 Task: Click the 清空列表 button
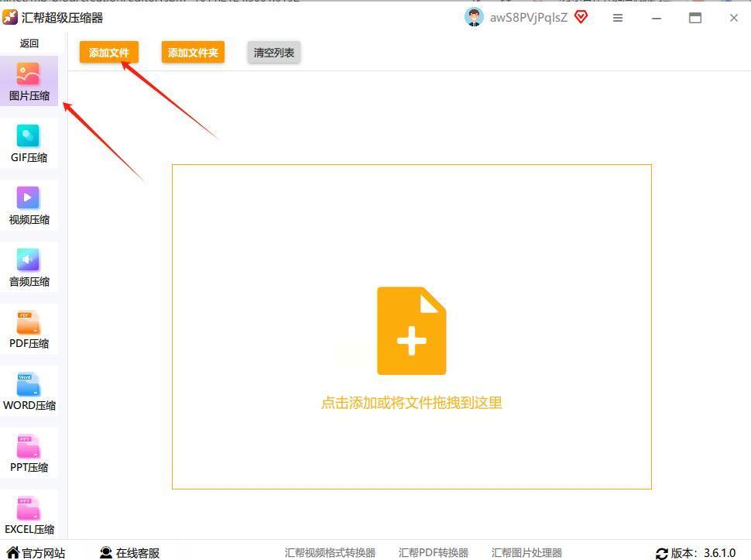[x=274, y=52]
